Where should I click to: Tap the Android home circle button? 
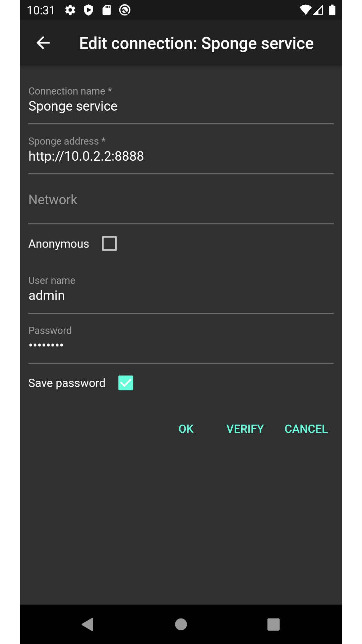181,625
